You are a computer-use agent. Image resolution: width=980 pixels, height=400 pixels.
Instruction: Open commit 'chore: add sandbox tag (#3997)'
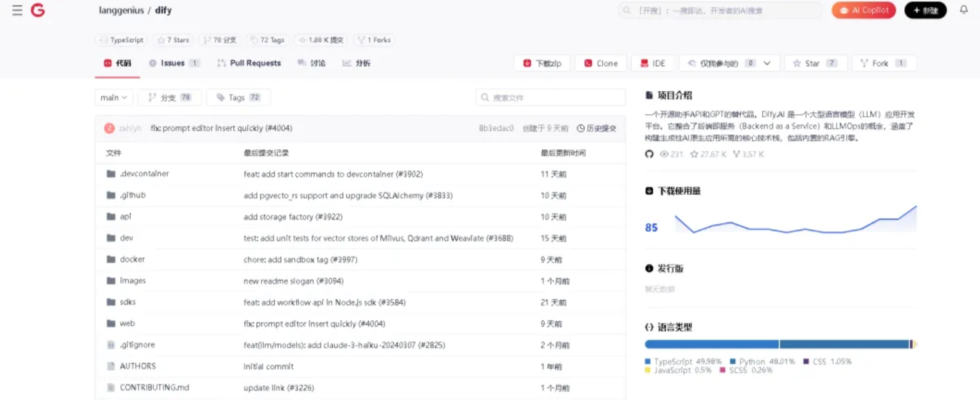[x=300, y=259]
